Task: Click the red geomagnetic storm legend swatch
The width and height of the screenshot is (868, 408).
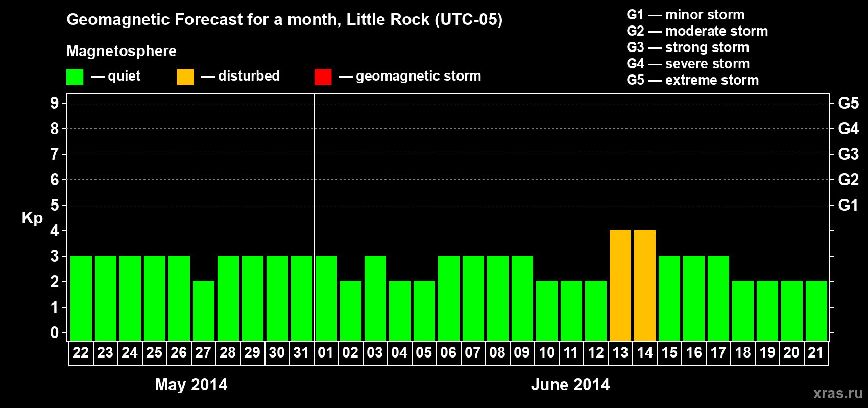Action: [323, 77]
